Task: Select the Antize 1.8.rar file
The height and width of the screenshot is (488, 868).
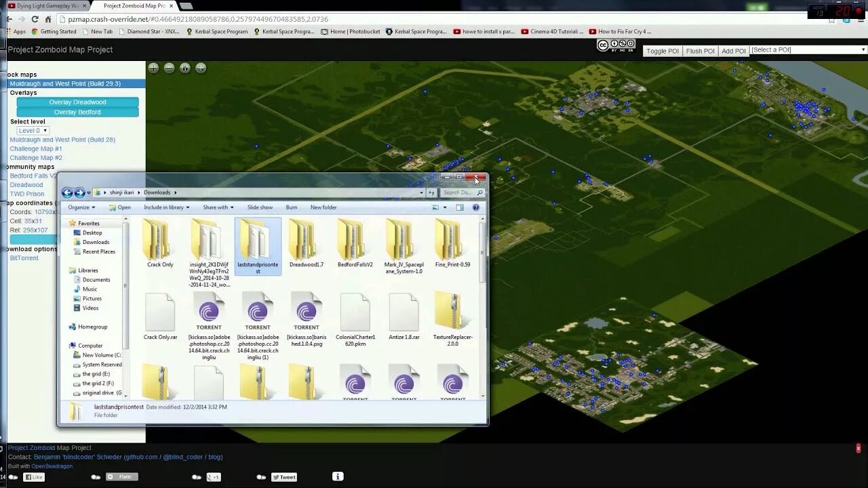Action: click(x=404, y=317)
